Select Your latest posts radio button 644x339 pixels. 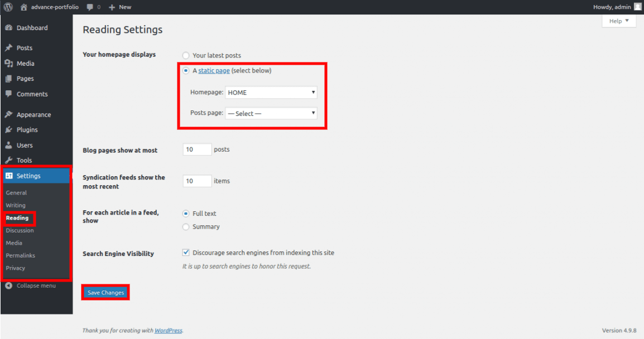click(x=186, y=55)
